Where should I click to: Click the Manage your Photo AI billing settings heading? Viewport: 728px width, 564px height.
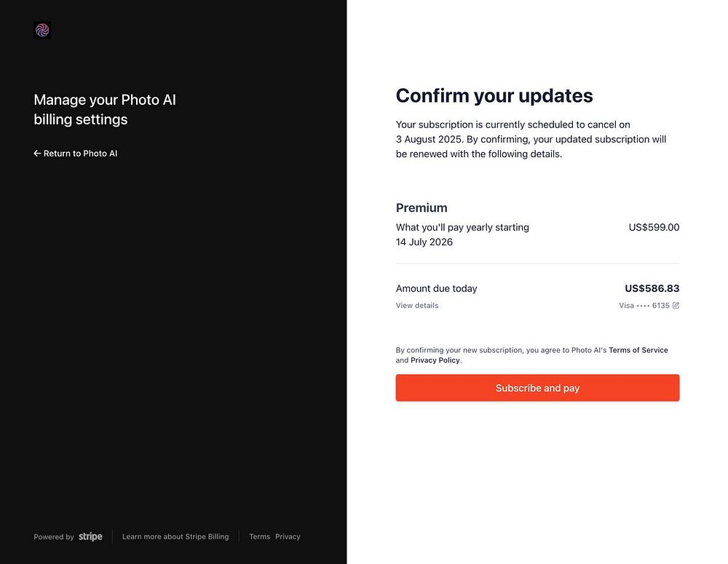tap(105, 109)
